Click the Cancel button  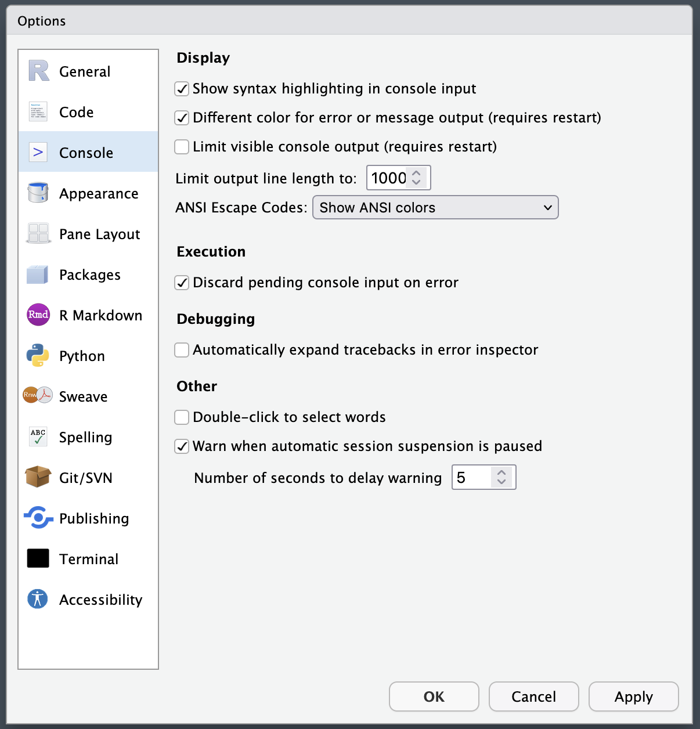(x=533, y=696)
